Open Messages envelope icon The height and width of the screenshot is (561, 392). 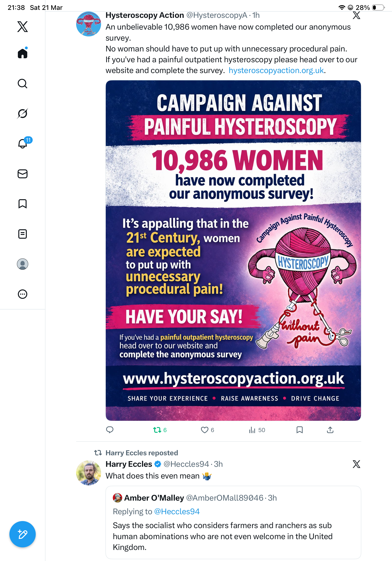23,174
